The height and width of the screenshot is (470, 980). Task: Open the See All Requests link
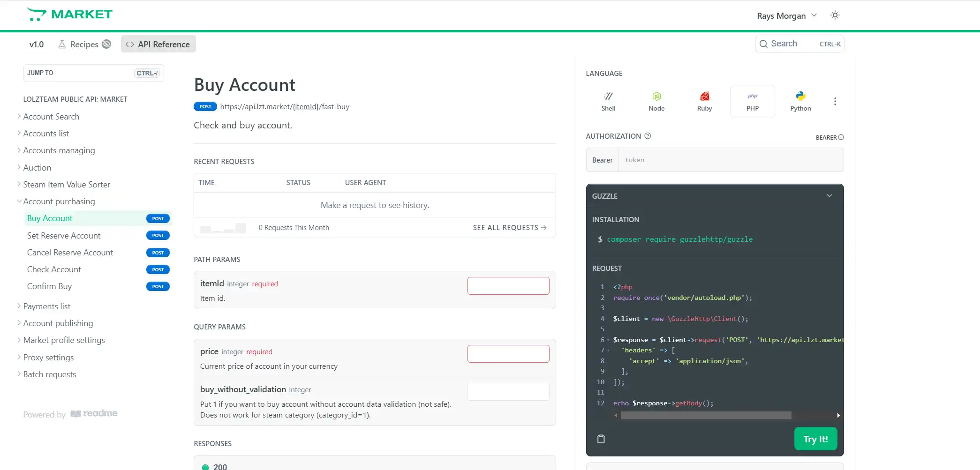click(509, 228)
